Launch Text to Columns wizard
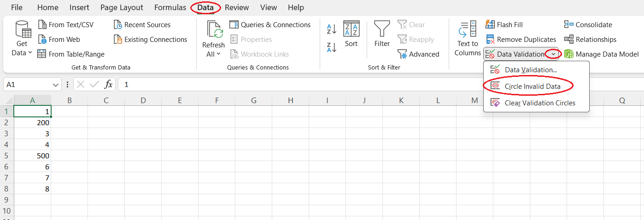Screen dimensions: 644x220 [x=468, y=39]
